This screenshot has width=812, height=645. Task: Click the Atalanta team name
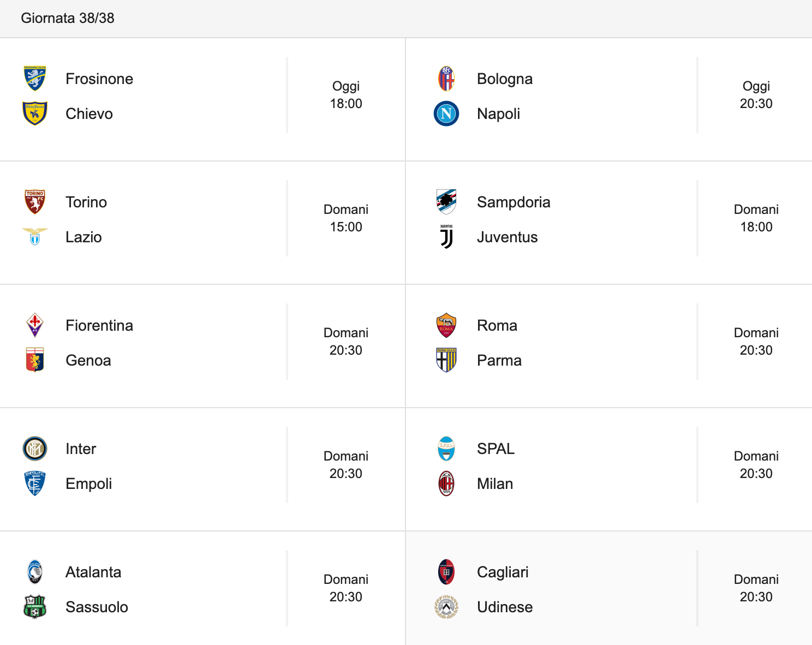point(93,572)
